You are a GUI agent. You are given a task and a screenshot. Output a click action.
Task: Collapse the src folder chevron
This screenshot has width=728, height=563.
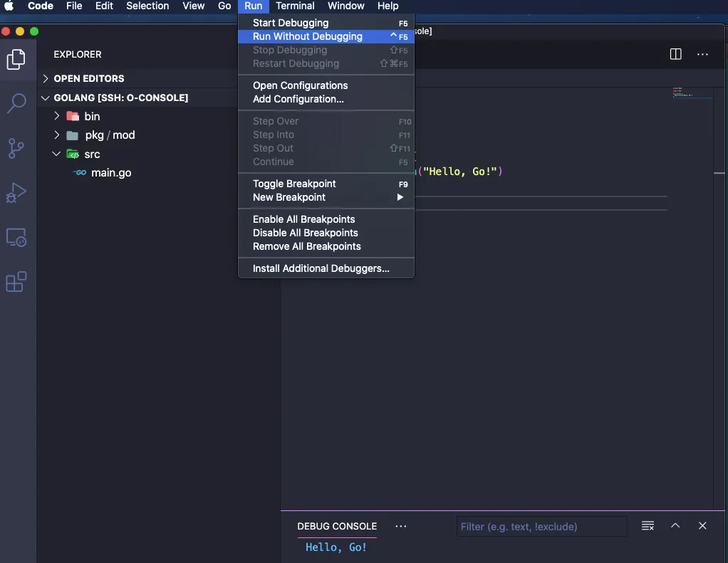pyautogui.click(x=56, y=154)
